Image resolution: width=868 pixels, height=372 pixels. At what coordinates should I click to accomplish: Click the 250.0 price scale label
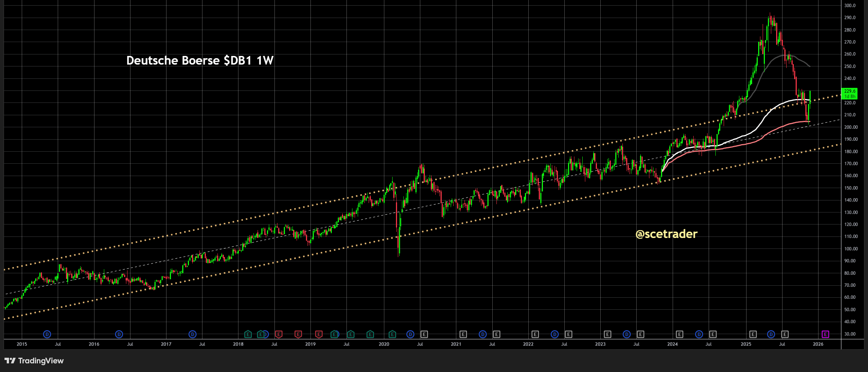tap(850, 66)
